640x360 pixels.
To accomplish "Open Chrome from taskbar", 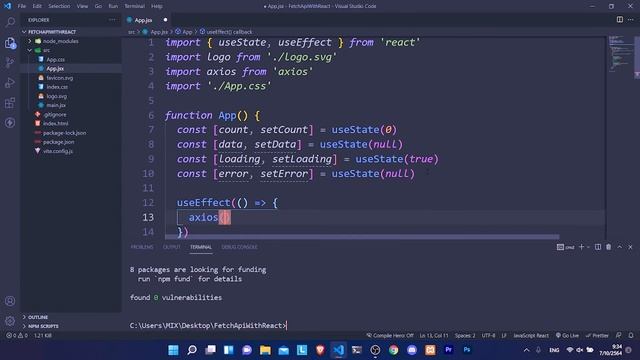I will pyautogui.click(x=393, y=350).
